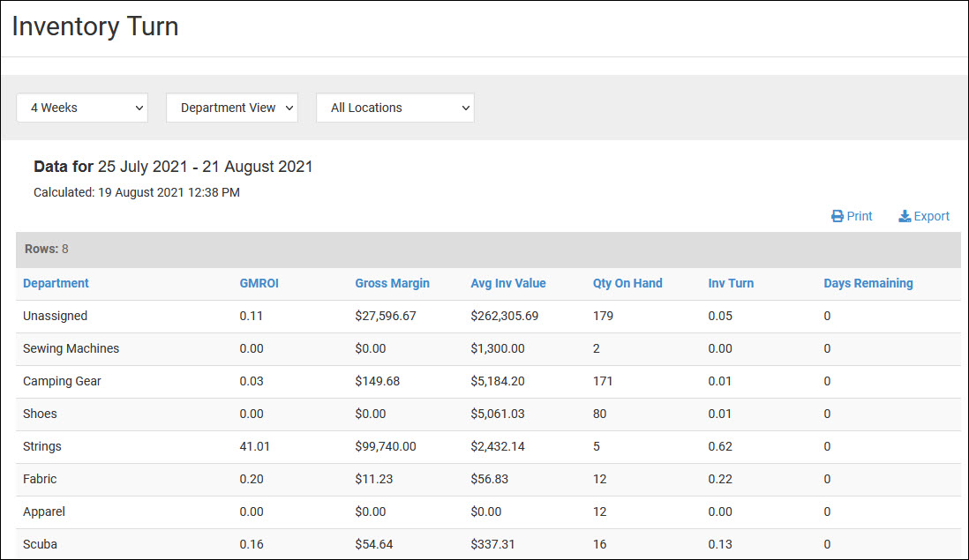The image size is (969, 560).
Task: Click the Export download icon
Action: pyautogui.click(x=905, y=216)
